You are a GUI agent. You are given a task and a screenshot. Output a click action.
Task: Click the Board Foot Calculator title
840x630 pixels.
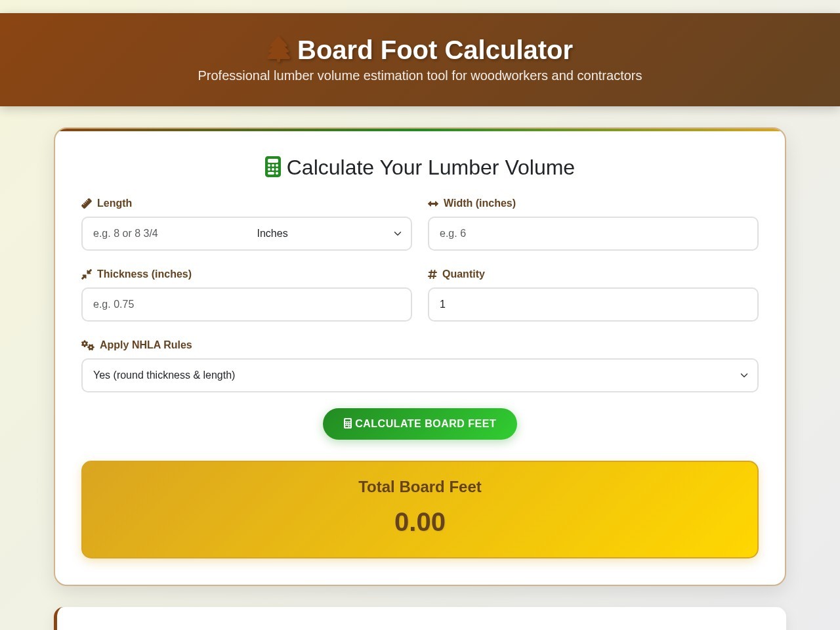click(x=435, y=50)
